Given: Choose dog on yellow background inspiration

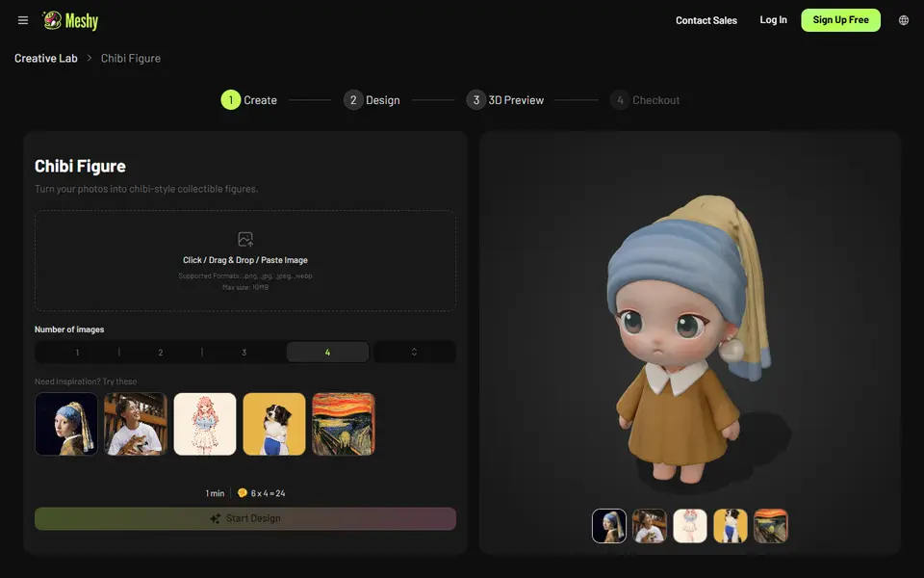Looking at the screenshot, I should pos(274,424).
